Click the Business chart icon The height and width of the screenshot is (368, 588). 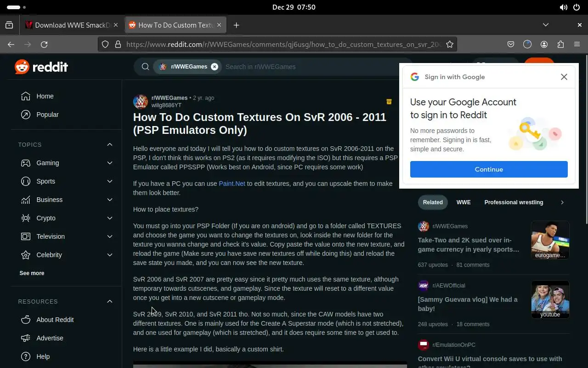coord(26,200)
